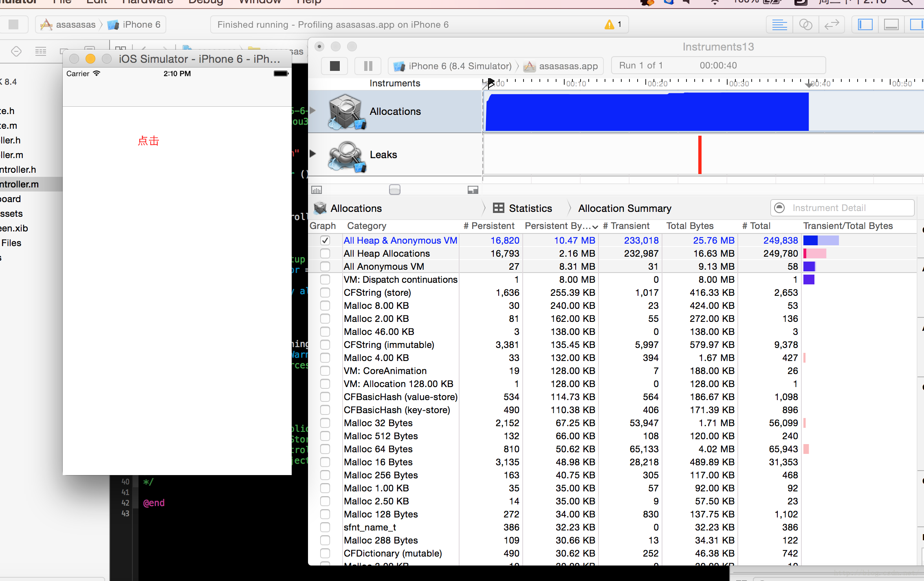Click the list view layout icon
924x581 pixels.
780,25
